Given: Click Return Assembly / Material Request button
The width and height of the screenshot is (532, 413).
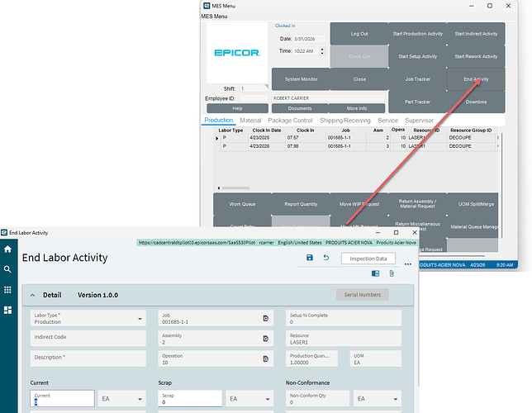Looking at the screenshot, I should point(417,204).
